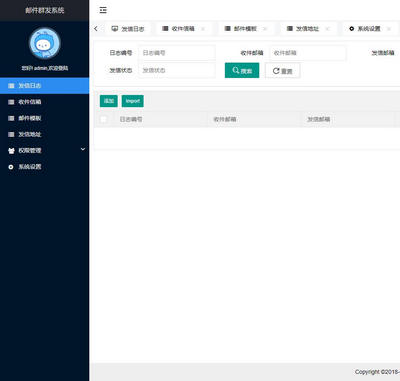Switch to the 发信日志 tab
400x381 pixels.
click(x=128, y=29)
